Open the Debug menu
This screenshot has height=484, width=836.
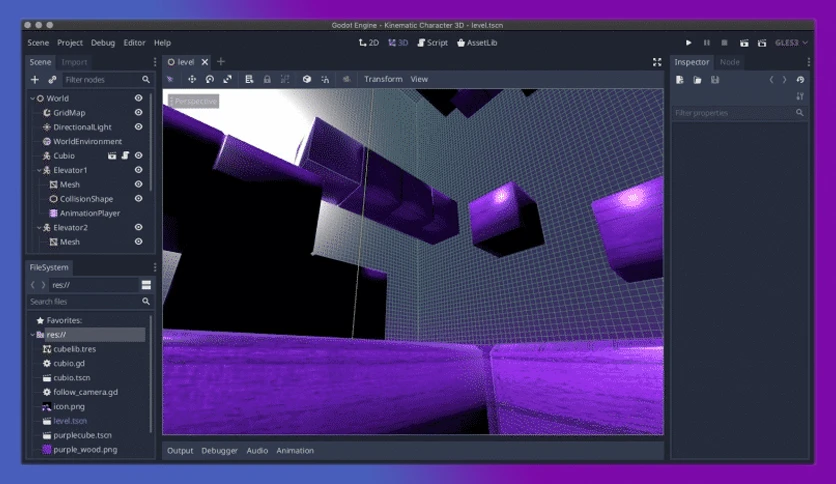coord(103,43)
